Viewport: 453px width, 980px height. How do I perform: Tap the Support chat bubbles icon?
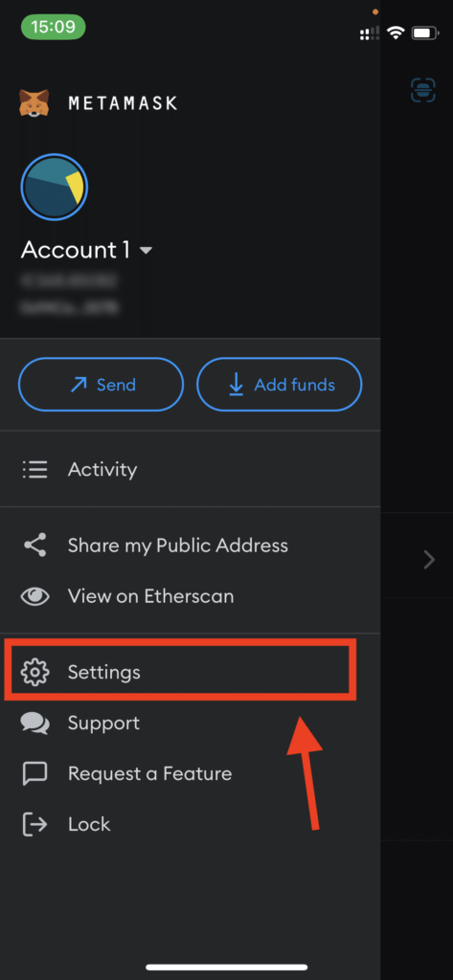click(x=34, y=724)
